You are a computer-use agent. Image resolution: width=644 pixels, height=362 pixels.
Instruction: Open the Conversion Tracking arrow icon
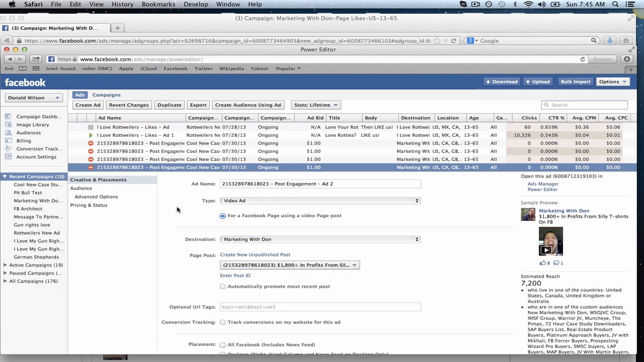(x=8, y=149)
